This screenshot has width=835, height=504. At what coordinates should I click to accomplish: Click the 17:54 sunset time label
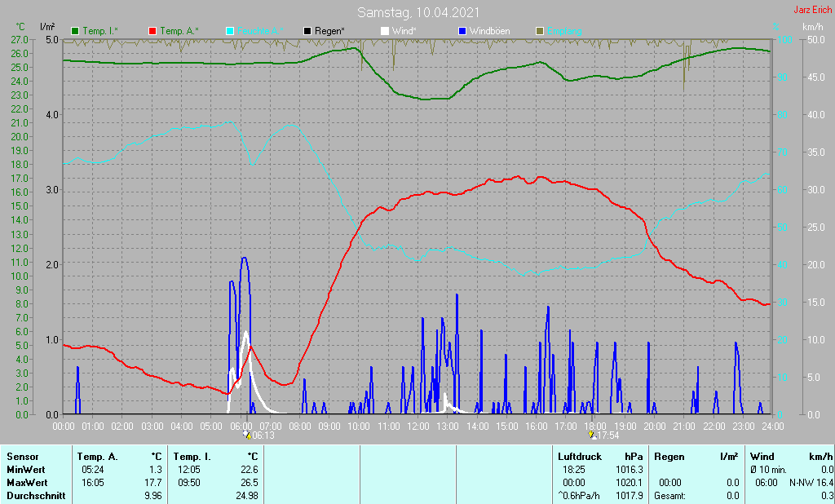tap(608, 435)
